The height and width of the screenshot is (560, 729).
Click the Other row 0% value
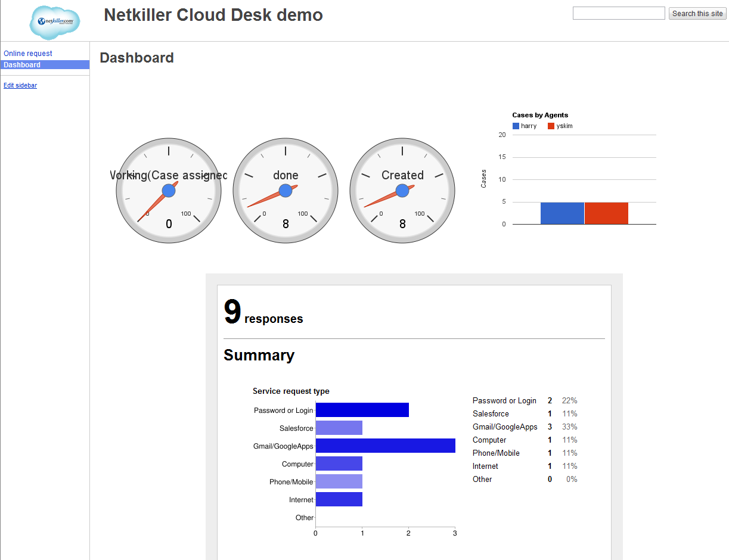point(572,480)
